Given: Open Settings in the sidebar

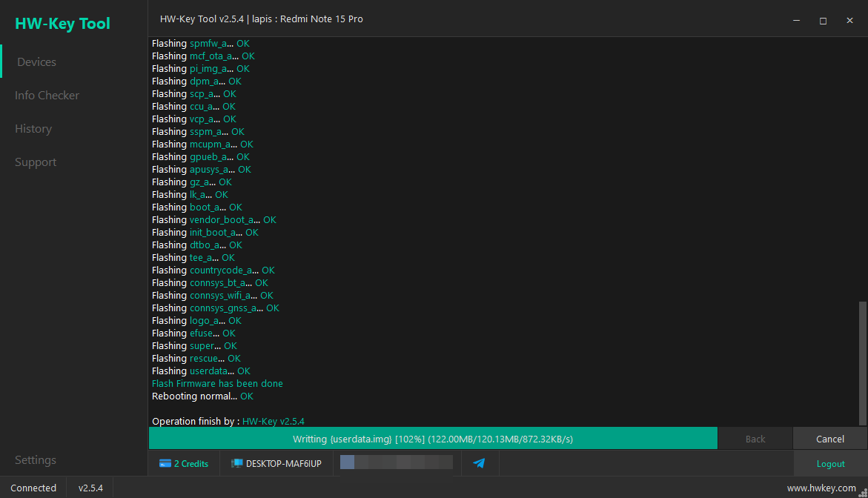Looking at the screenshot, I should coord(36,459).
